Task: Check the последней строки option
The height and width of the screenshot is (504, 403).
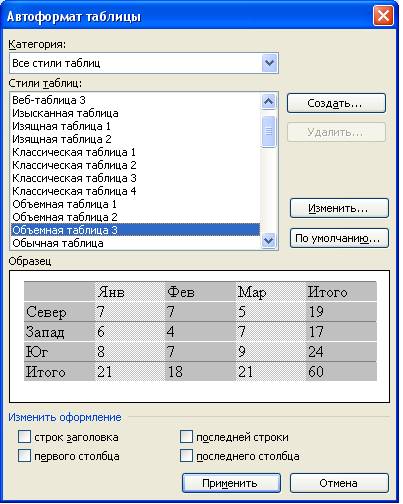Action: point(186,436)
